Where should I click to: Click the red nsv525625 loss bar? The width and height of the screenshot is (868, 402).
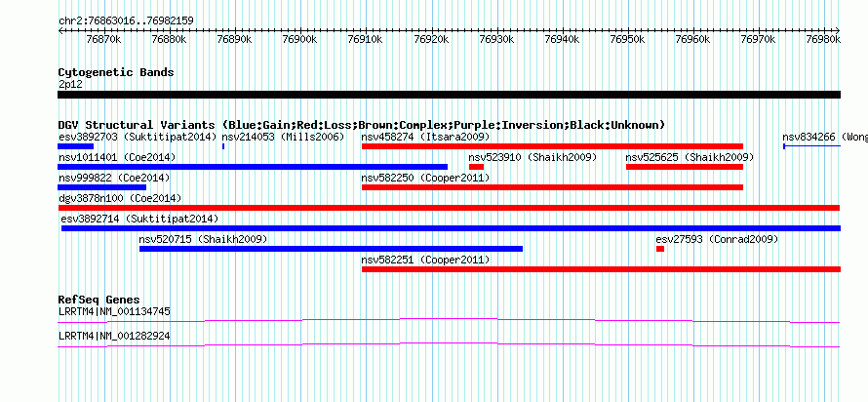(x=685, y=167)
